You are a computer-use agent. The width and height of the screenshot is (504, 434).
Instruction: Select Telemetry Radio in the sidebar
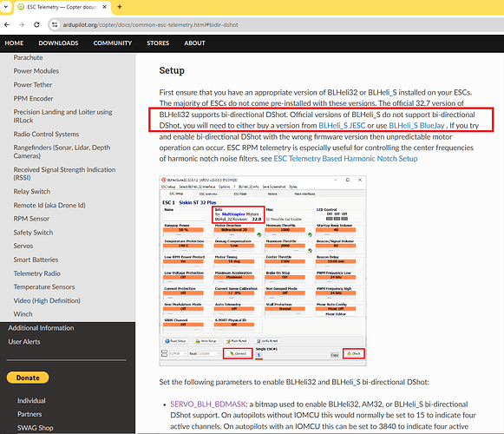37,273
